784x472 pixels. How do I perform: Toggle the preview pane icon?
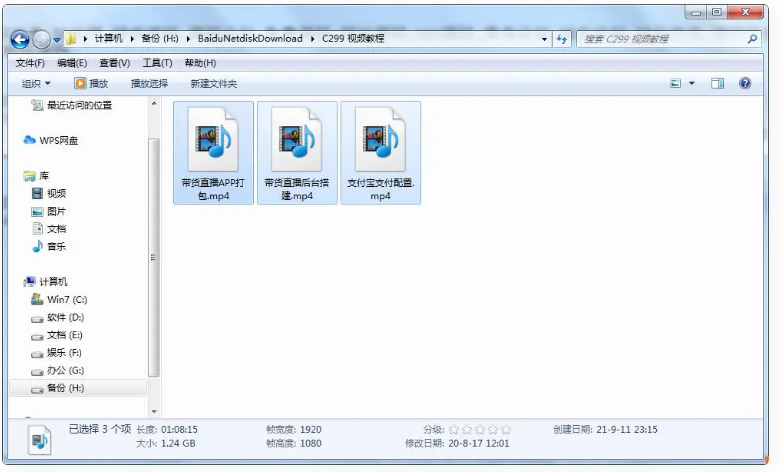point(717,83)
